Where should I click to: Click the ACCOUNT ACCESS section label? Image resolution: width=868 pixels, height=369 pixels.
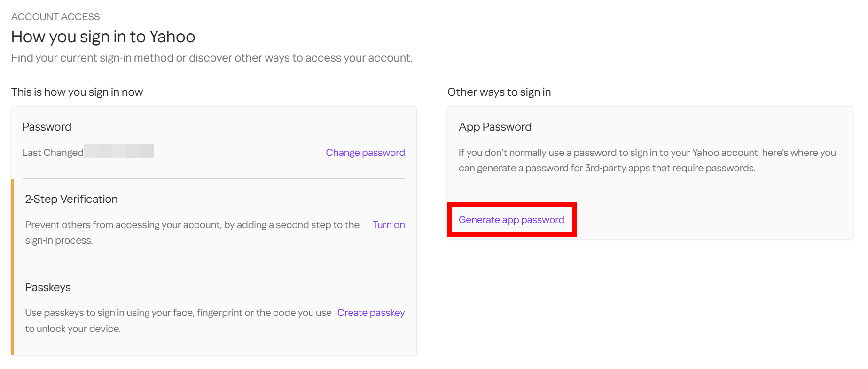(x=55, y=17)
